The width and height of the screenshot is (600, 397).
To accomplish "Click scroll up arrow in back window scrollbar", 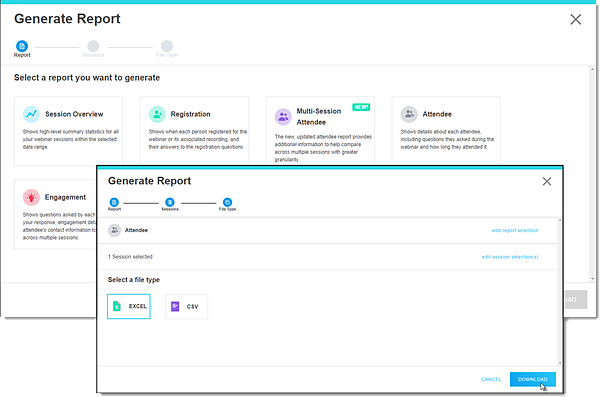I will pos(592,69).
